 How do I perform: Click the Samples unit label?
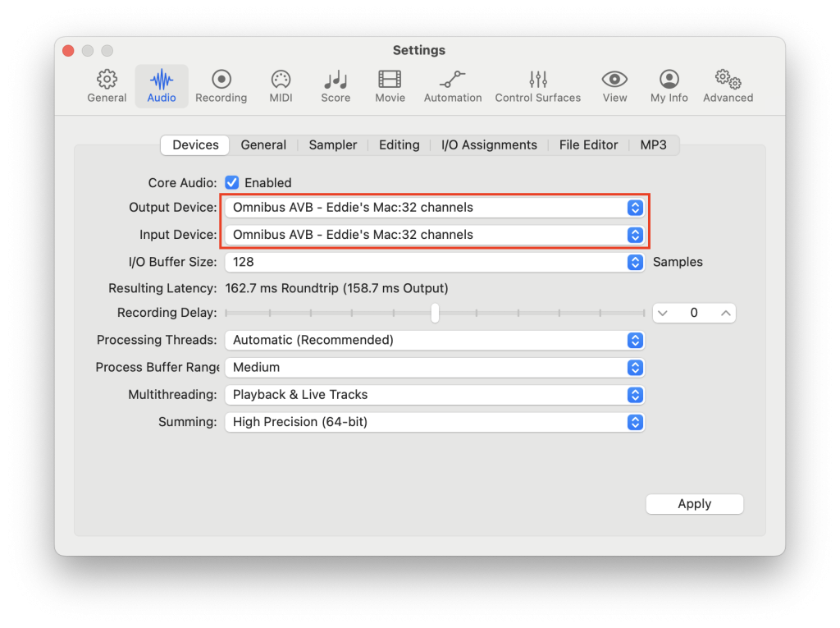(x=678, y=262)
